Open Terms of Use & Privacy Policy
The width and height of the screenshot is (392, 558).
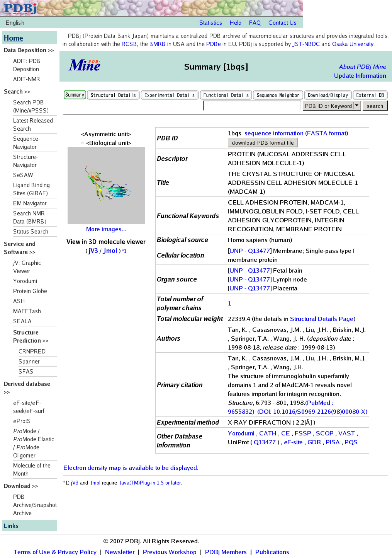(x=55, y=552)
